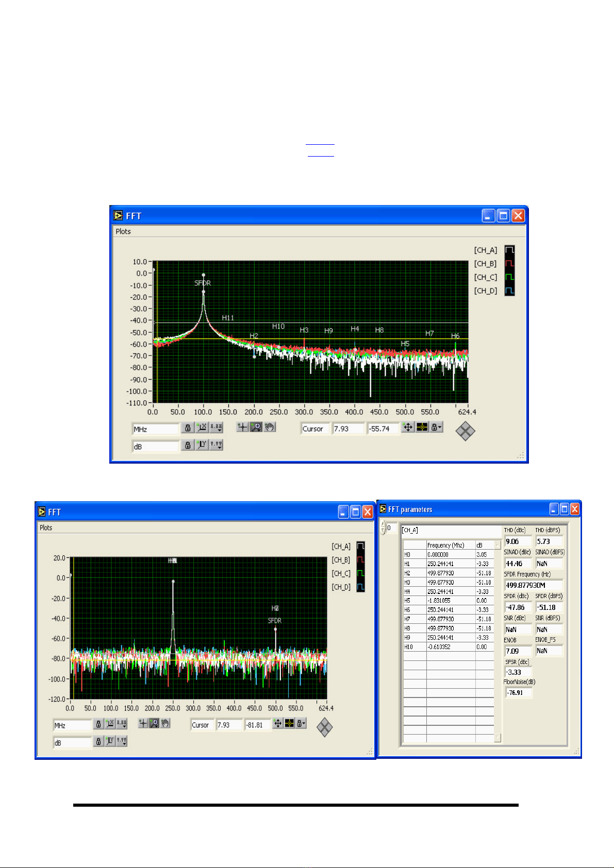Select pan hand tool in upper FFT window
Screen dimensions: 614x868
point(270,427)
